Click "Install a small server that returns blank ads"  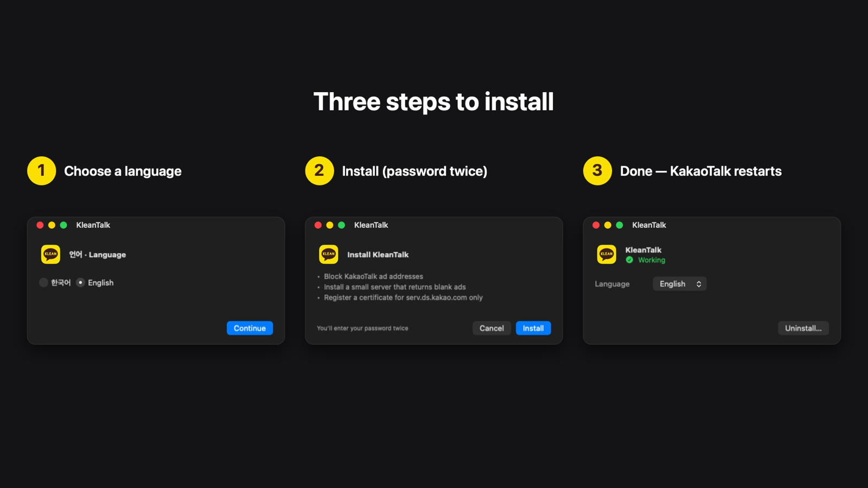[x=395, y=287]
